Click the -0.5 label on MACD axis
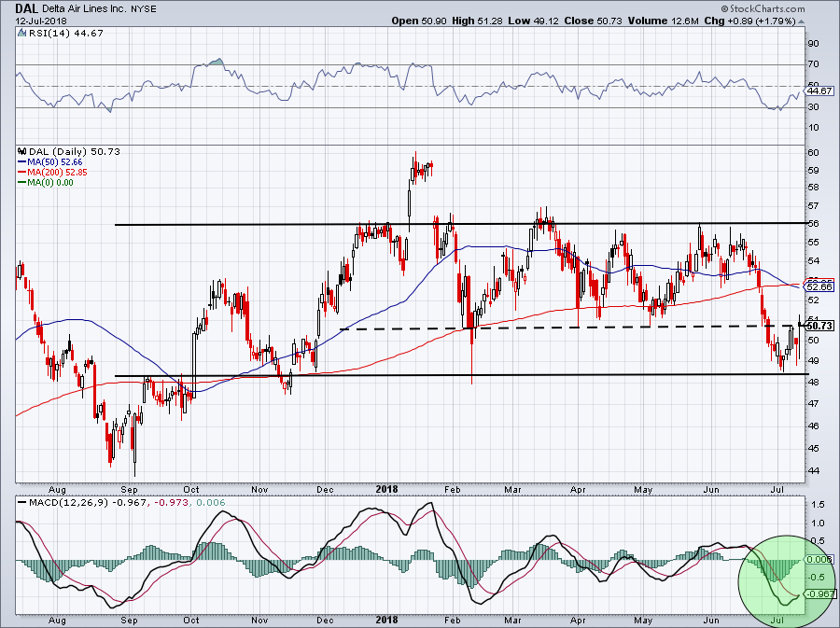840x628 pixels. [x=816, y=577]
